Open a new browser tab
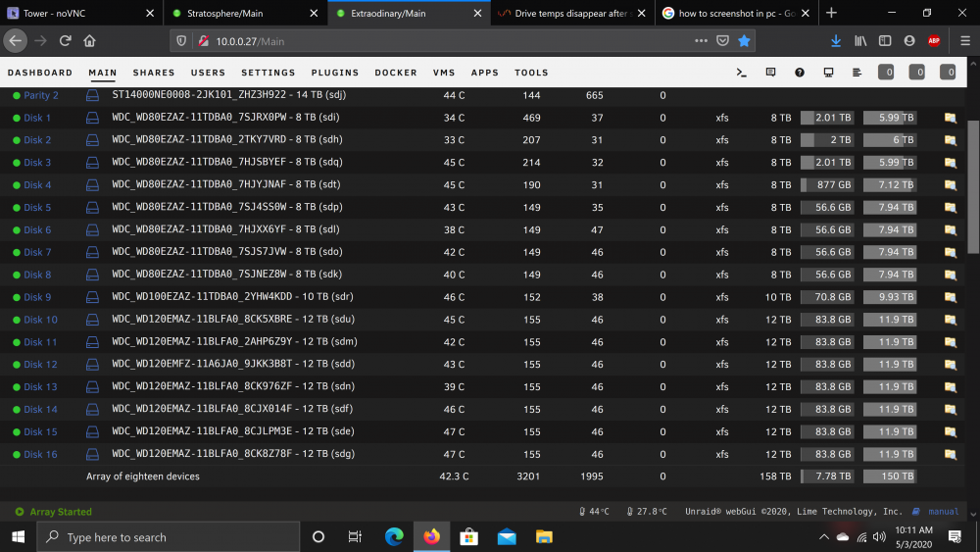Image resolution: width=980 pixels, height=552 pixels. coord(831,13)
